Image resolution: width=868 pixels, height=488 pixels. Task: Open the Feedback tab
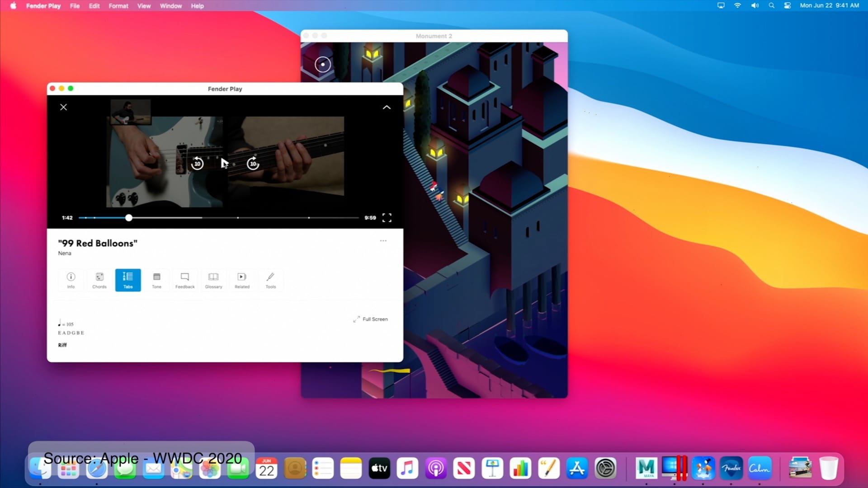pyautogui.click(x=185, y=280)
